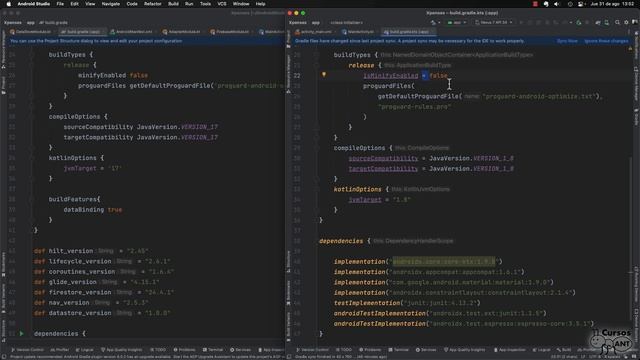The image size is (640, 360).
Task: Open Services tool window in right window
Action: tap(426, 350)
